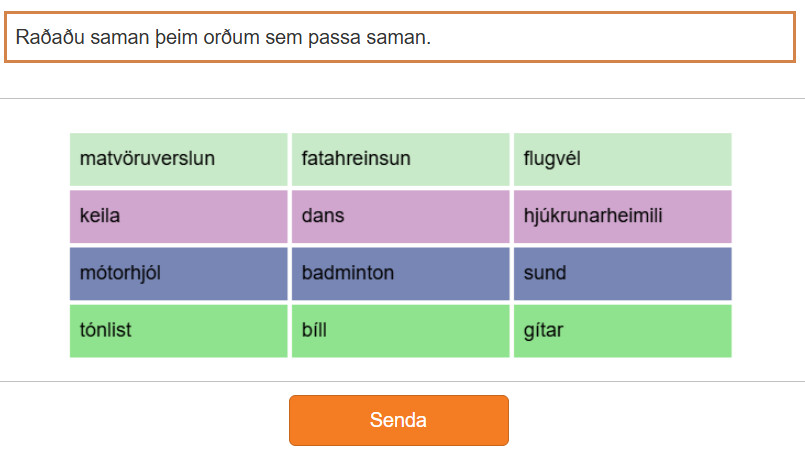The image size is (805, 466).
Task: Select the sund tile
Action: 622,273
